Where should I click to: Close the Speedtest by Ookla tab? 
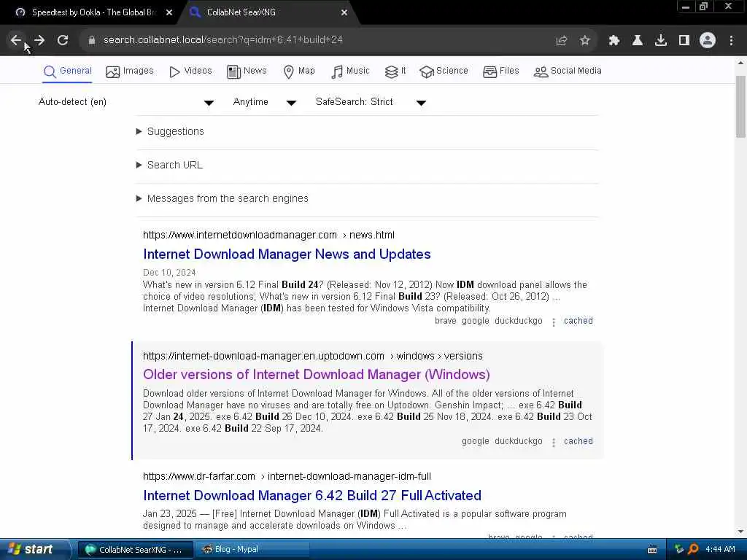click(169, 12)
